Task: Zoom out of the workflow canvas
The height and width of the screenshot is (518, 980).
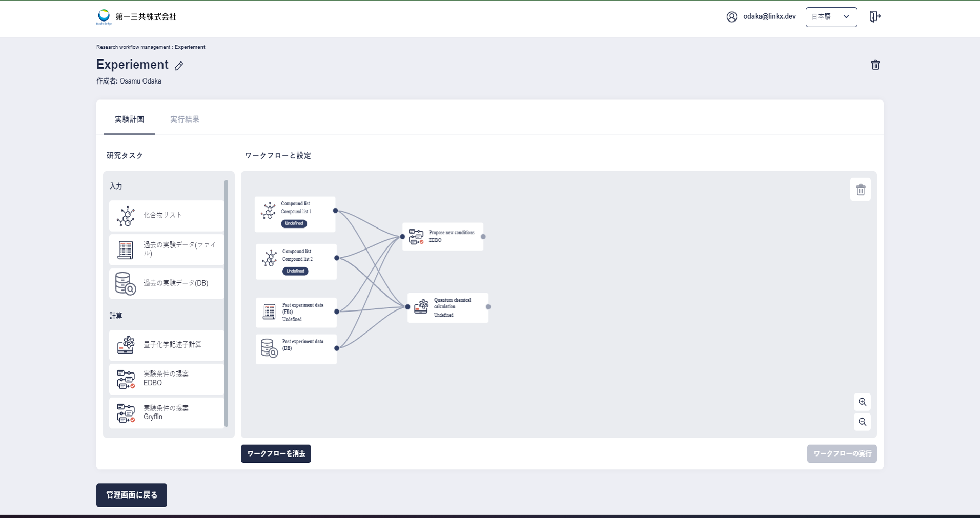Action: tap(862, 422)
